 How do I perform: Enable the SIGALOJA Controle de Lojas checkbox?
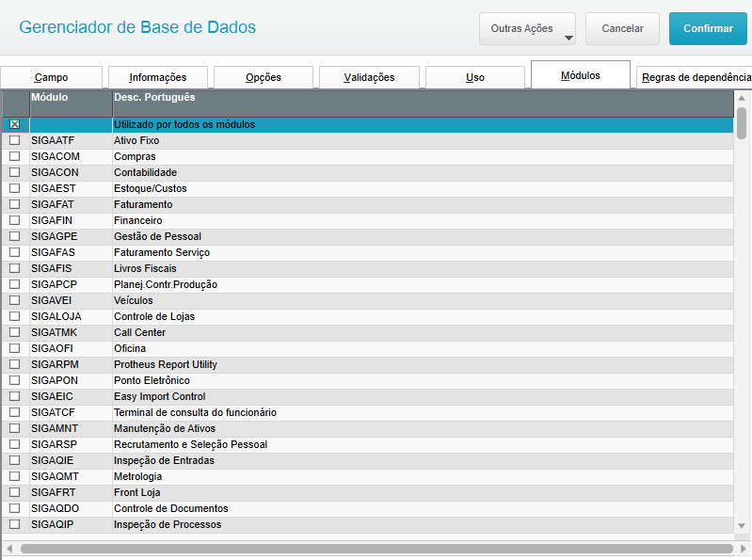click(15, 316)
